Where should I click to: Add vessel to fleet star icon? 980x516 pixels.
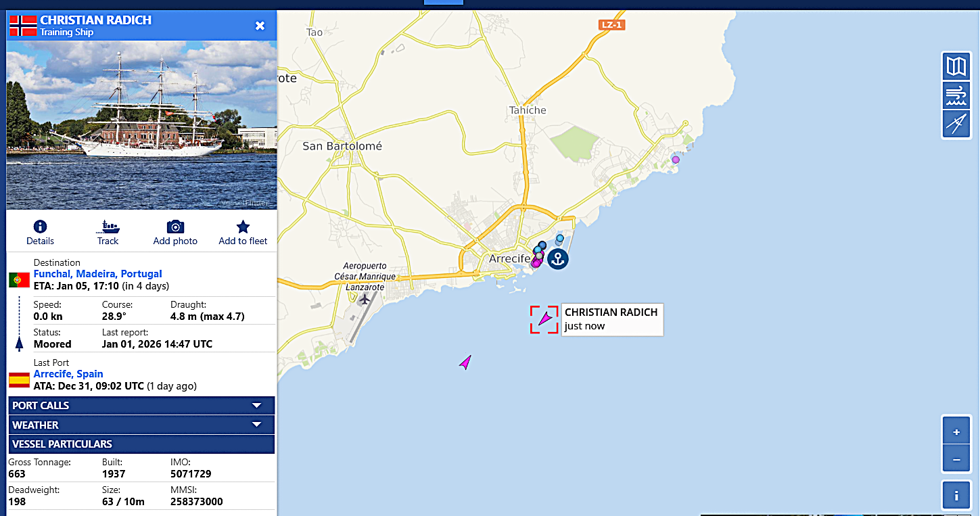243,227
